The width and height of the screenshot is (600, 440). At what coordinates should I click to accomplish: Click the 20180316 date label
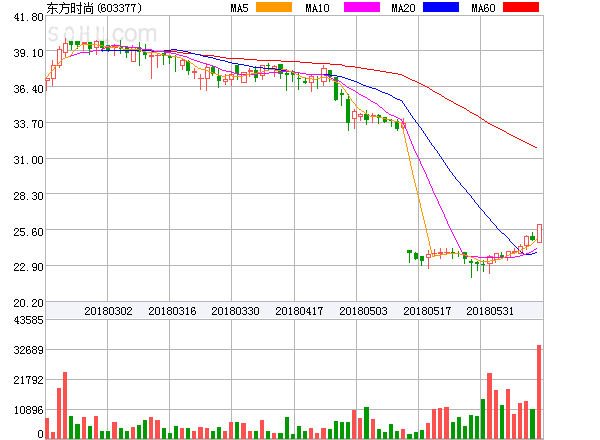172,311
